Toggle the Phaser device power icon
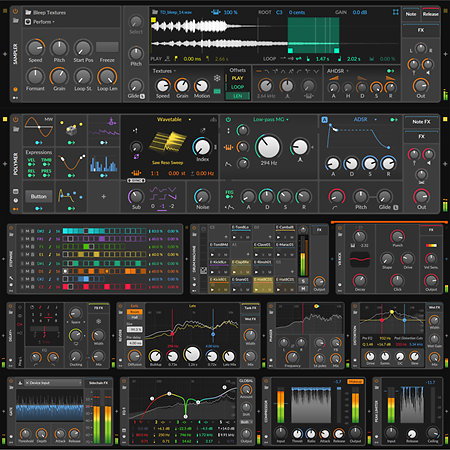 click(x=271, y=306)
